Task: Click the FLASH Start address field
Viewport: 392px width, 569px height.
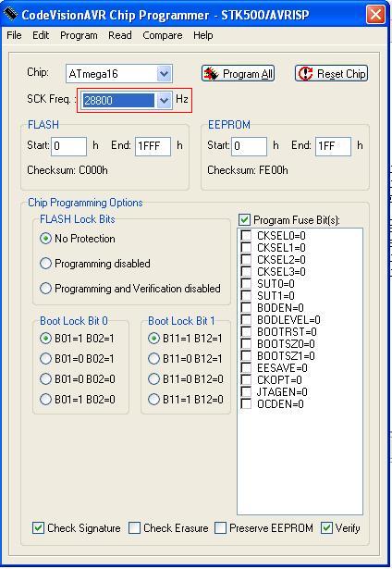Action: pyautogui.click(x=69, y=146)
